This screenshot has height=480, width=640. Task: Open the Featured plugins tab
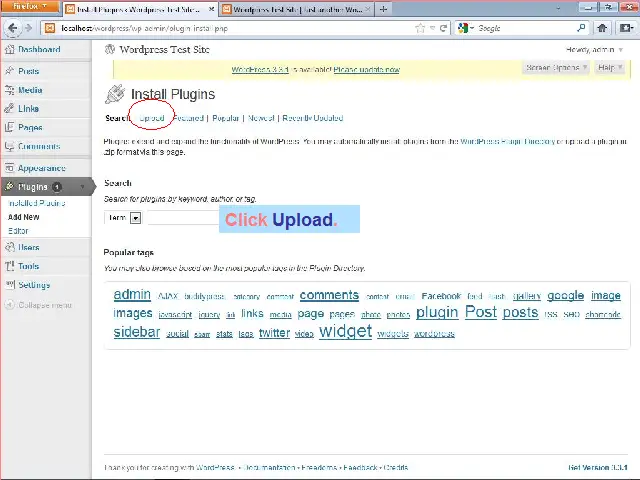(x=189, y=118)
